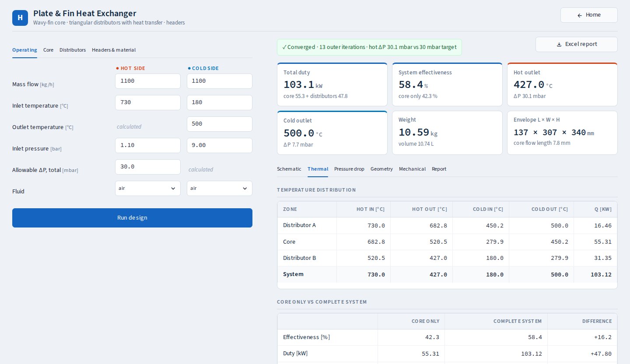The height and width of the screenshot is (364, 630).
Task: Open the cold side Fluid dropdown
Action: click(x=220, y=188)
